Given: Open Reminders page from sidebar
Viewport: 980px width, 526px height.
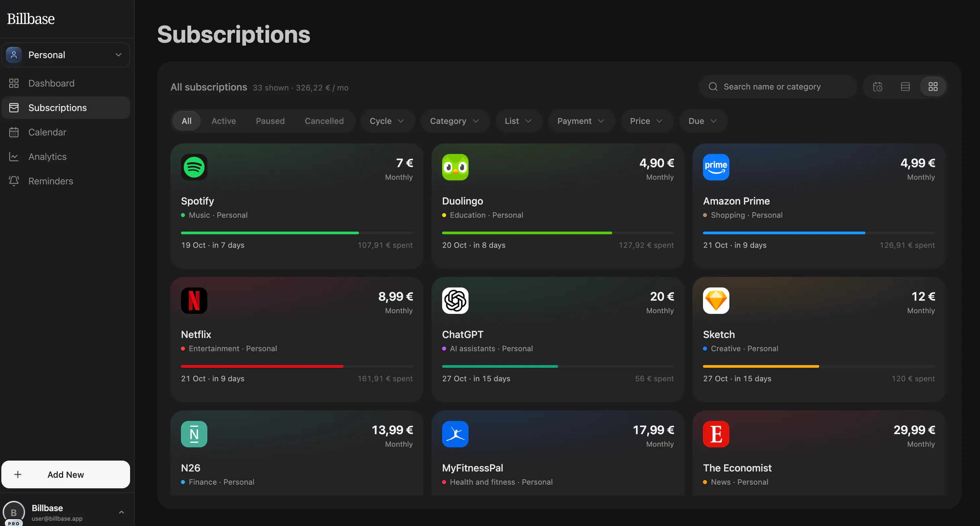Looking at the screenshot, I should click(x=66, y=181).
